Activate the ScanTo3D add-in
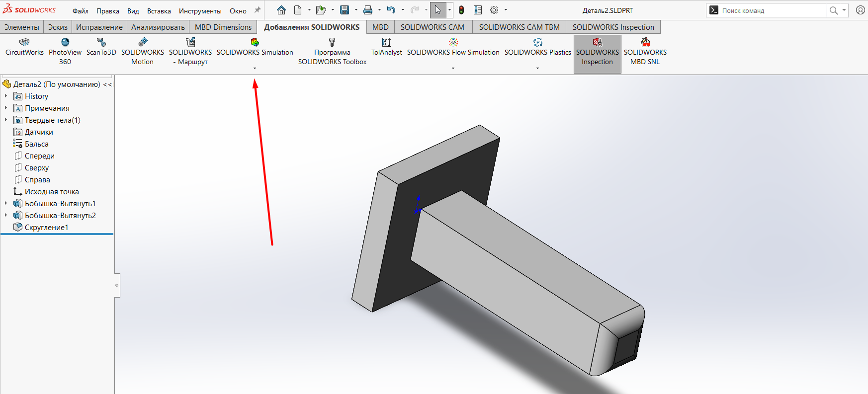 point(101,47)
